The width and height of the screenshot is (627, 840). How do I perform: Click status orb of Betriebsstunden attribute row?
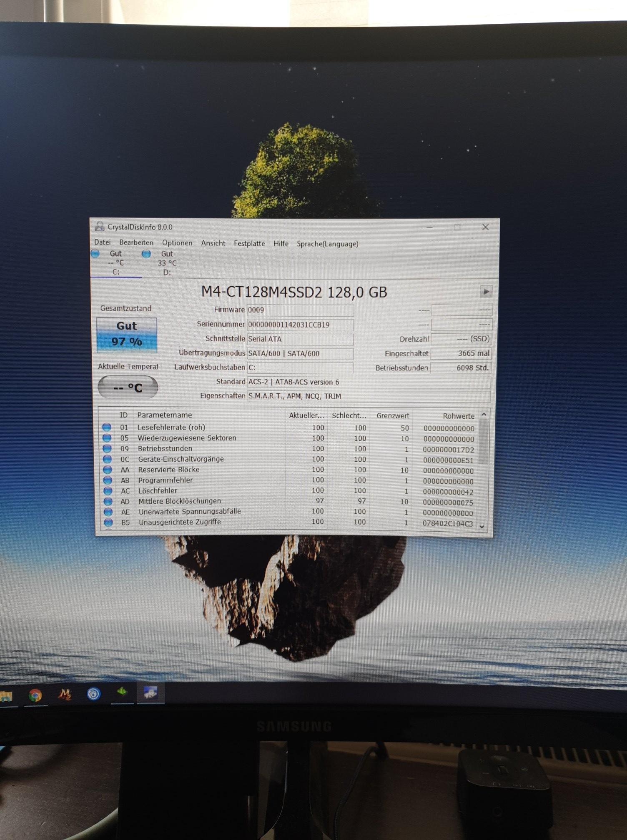107,448
